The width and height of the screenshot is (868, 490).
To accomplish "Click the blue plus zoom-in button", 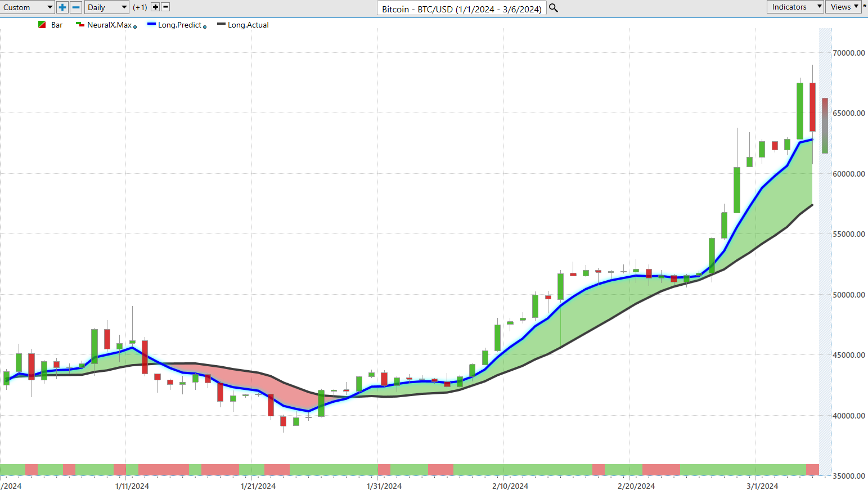I will (62, 7).
